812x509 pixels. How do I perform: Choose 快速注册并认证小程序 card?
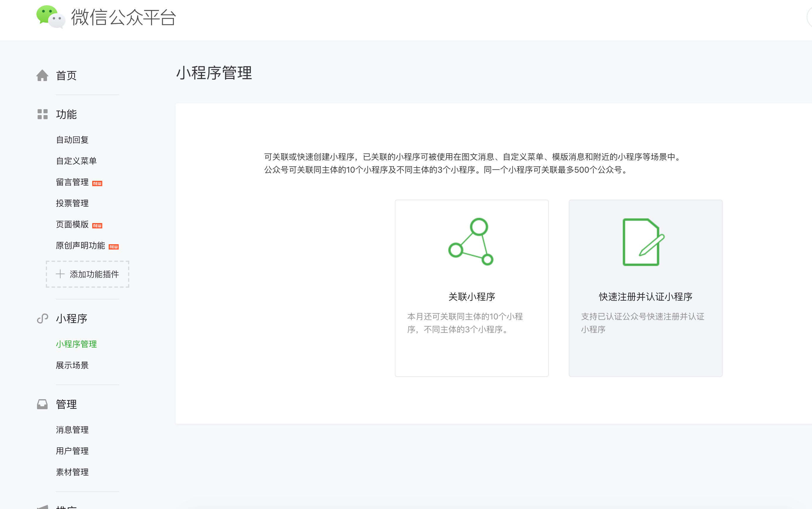(645, 296)
